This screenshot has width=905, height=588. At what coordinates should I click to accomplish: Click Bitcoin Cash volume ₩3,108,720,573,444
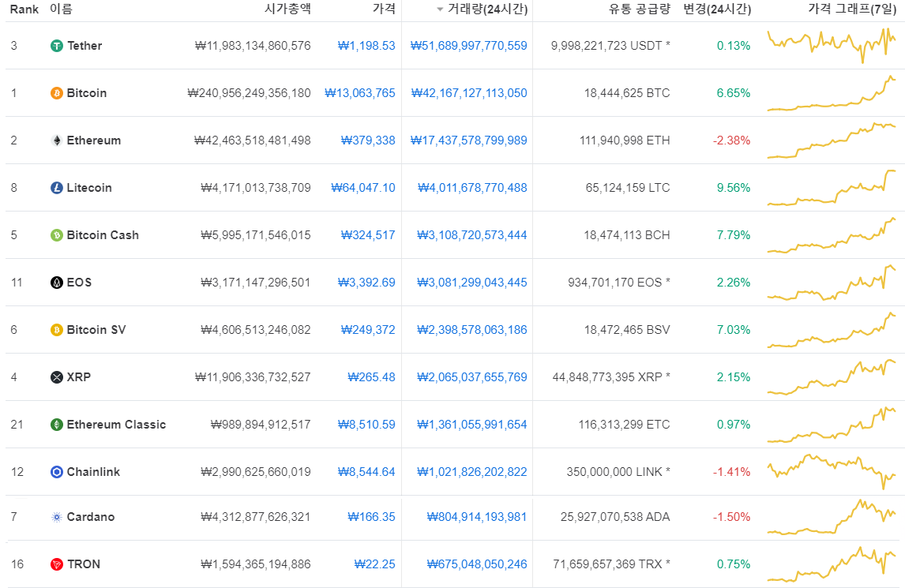[x=472, y=235]
